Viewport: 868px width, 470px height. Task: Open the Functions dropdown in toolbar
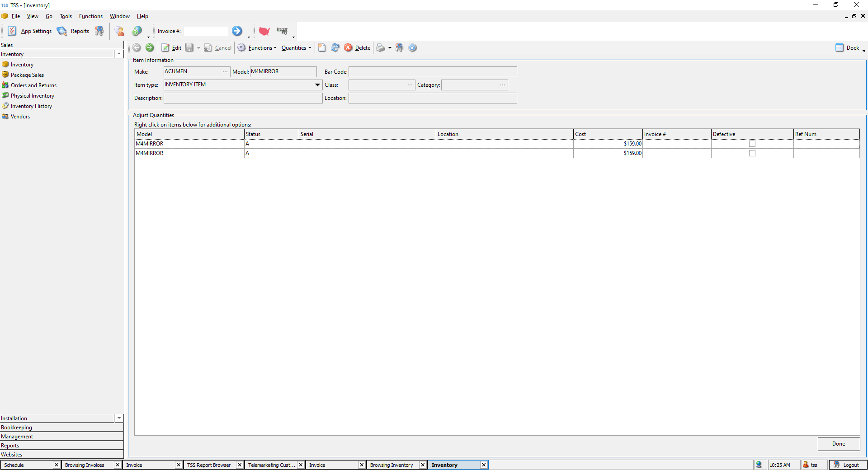[257, 48]
